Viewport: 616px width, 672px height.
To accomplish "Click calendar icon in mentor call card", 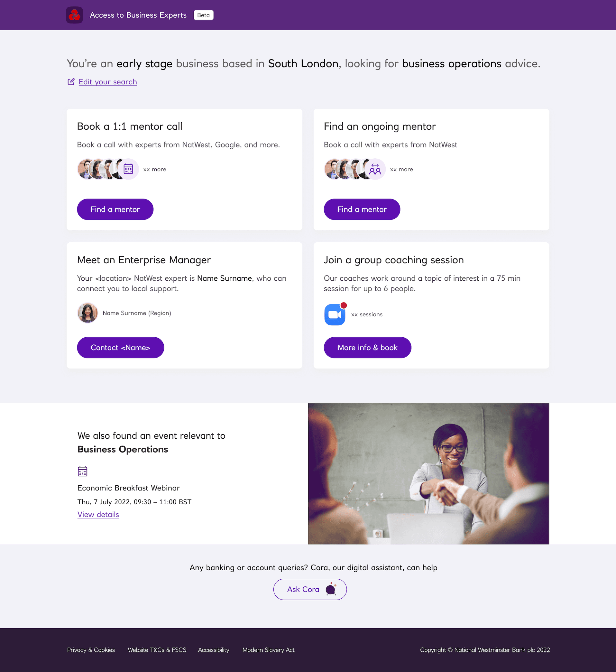I will 128,169.
